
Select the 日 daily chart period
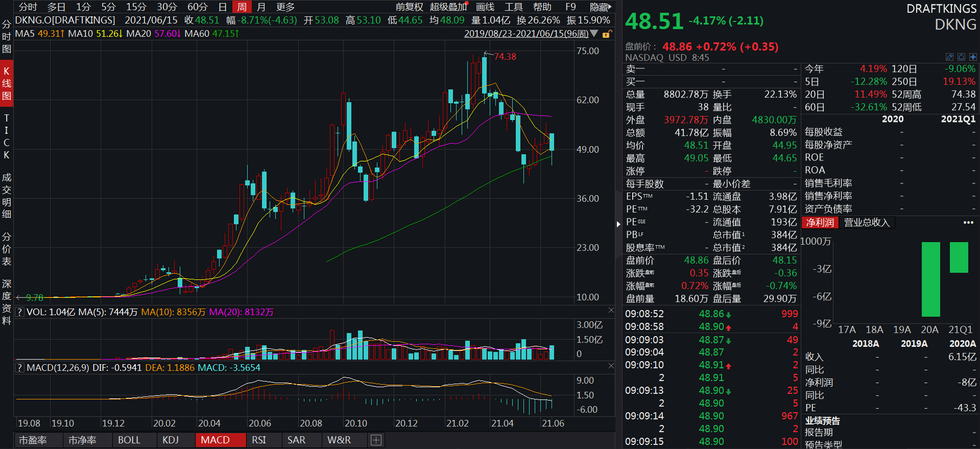tap(223, 7)
